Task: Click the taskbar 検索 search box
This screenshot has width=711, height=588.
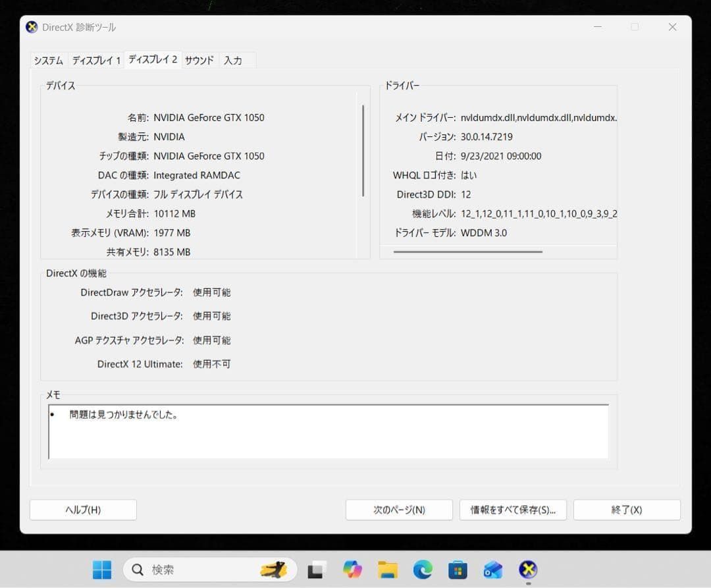Action: pos(209,570)
